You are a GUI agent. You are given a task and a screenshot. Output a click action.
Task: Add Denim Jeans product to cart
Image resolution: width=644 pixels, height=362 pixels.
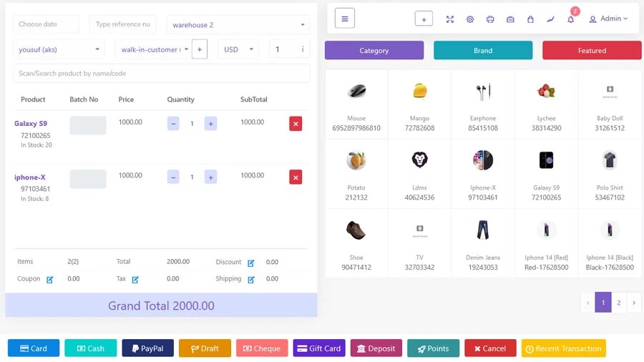pyautogui.click(x=483, y=243)
